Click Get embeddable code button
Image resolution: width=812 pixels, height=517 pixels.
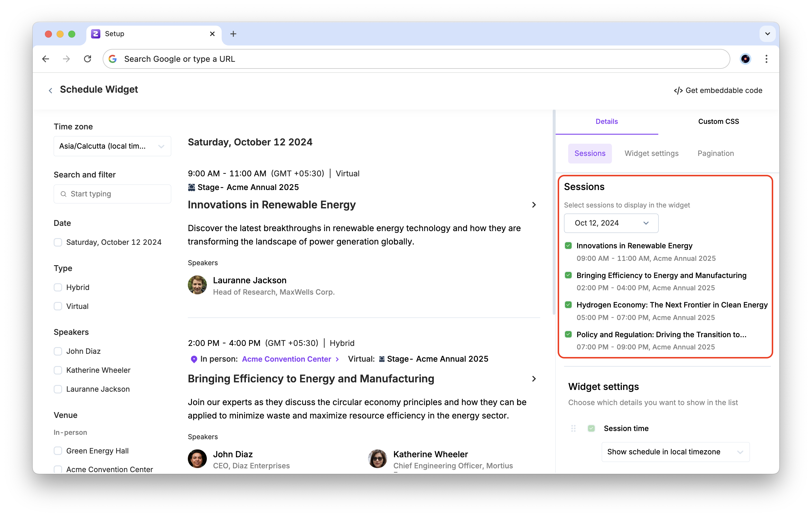coord(723,90)
